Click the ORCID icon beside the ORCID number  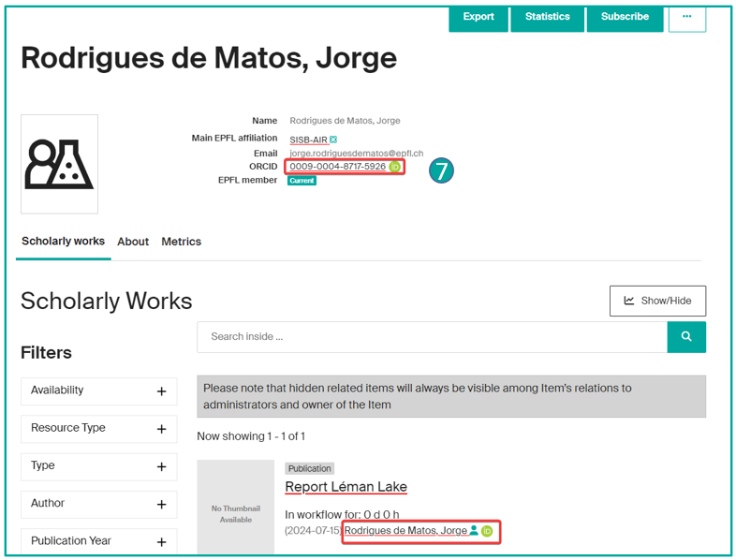tap(395, 168)
